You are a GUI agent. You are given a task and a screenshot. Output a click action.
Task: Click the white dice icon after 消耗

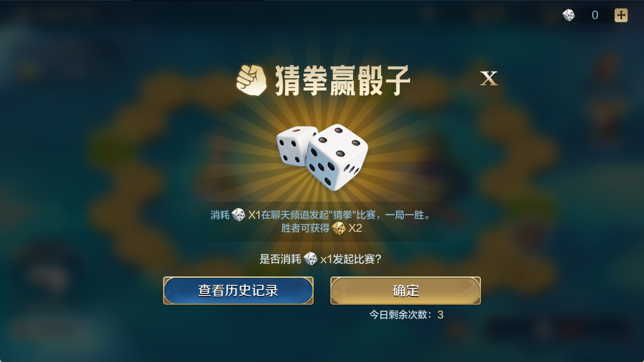pos(238,215)
